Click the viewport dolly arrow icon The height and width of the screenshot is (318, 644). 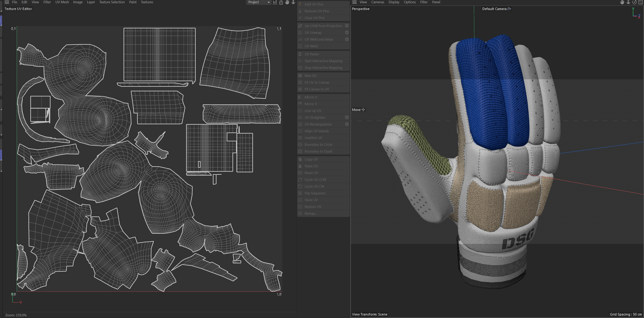(x=628, y=2)
